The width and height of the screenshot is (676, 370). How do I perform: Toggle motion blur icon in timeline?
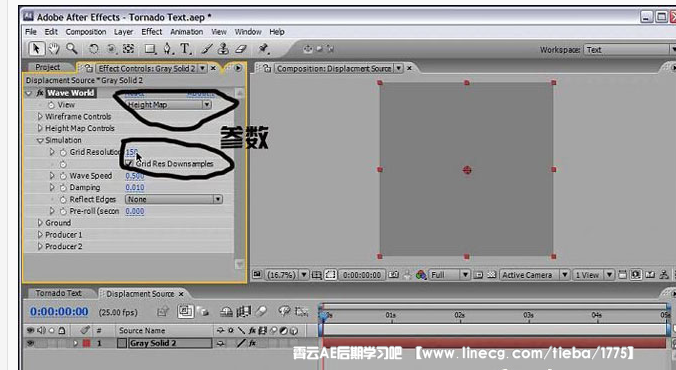[261, 311]
